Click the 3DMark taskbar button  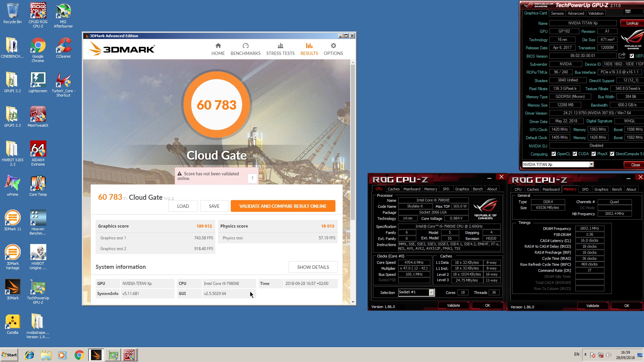pos(96,355)
